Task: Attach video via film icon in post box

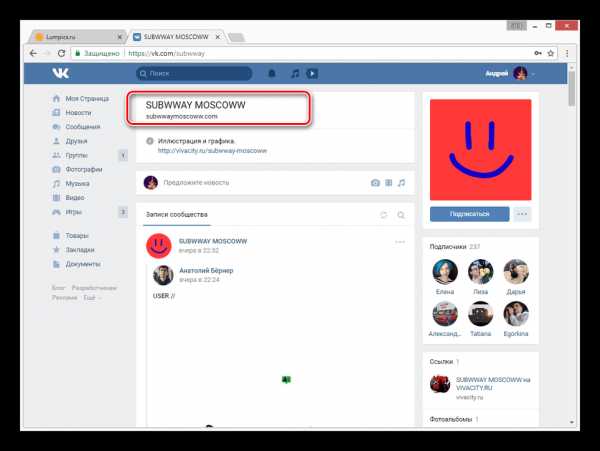Action: pos(388,183)
